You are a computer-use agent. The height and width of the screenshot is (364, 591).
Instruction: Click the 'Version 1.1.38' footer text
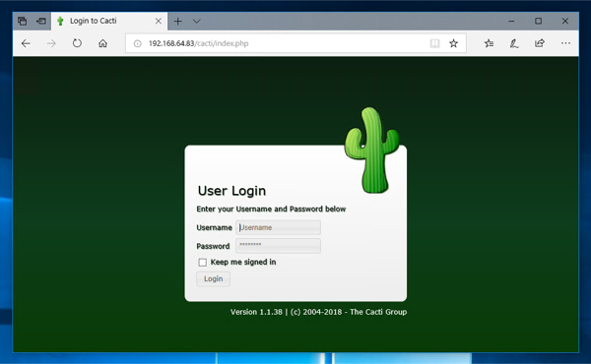pos(256,312)
